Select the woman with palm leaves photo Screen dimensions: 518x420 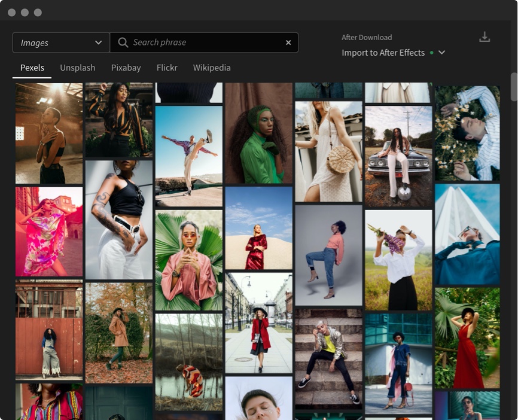pos(188,260)
